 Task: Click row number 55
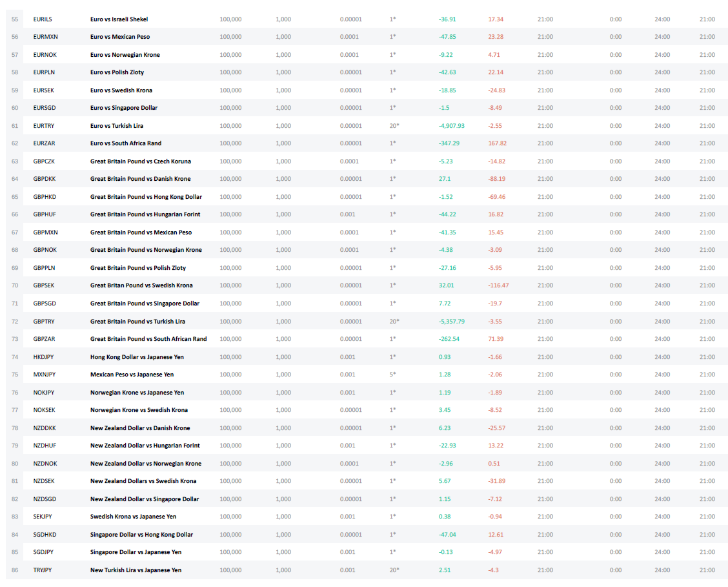[x=15, y=19]
